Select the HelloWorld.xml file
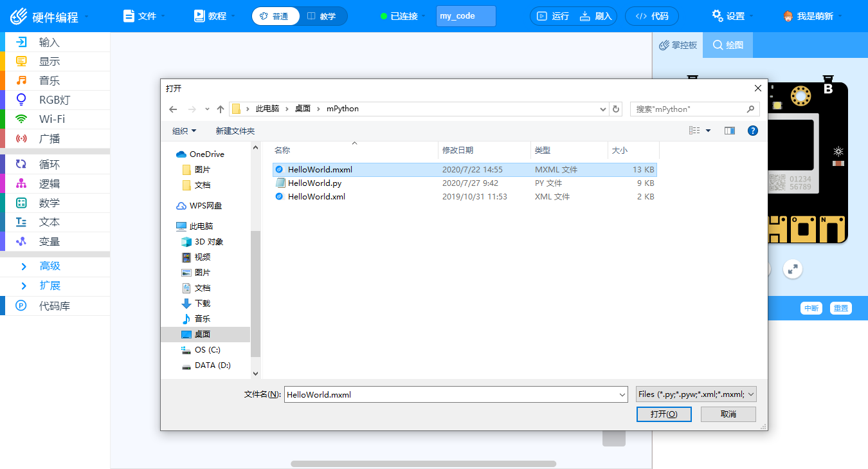This screenshot has width=868, height=469. [465, 197]
